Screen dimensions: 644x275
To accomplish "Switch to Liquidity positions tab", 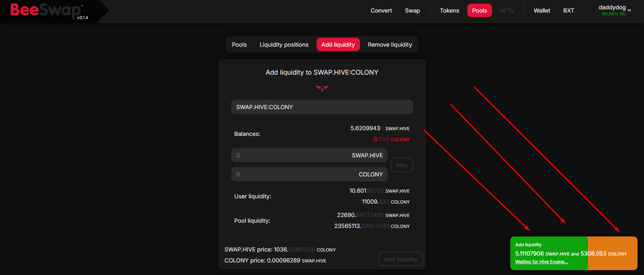I will 284,45.
